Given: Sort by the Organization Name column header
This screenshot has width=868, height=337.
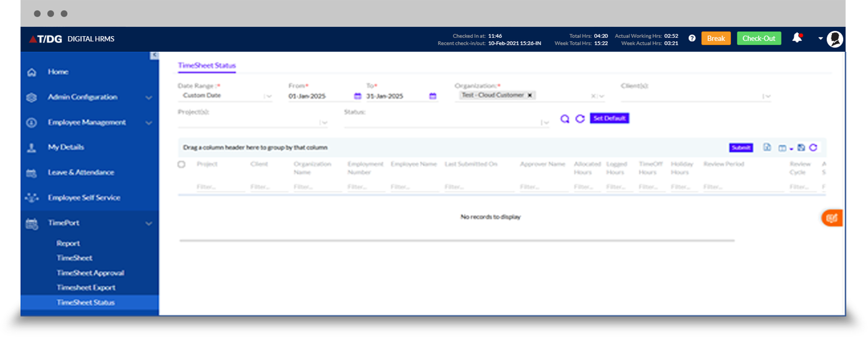Looking at the screenshot, I should tap(312, 168).
